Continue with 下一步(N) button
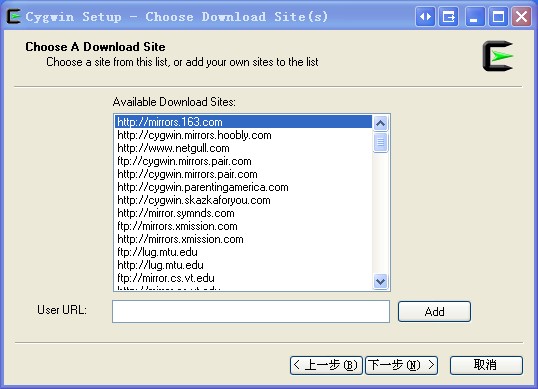Image resolution: width=538 pixels, height=389 pixels. tap(401, 365)
